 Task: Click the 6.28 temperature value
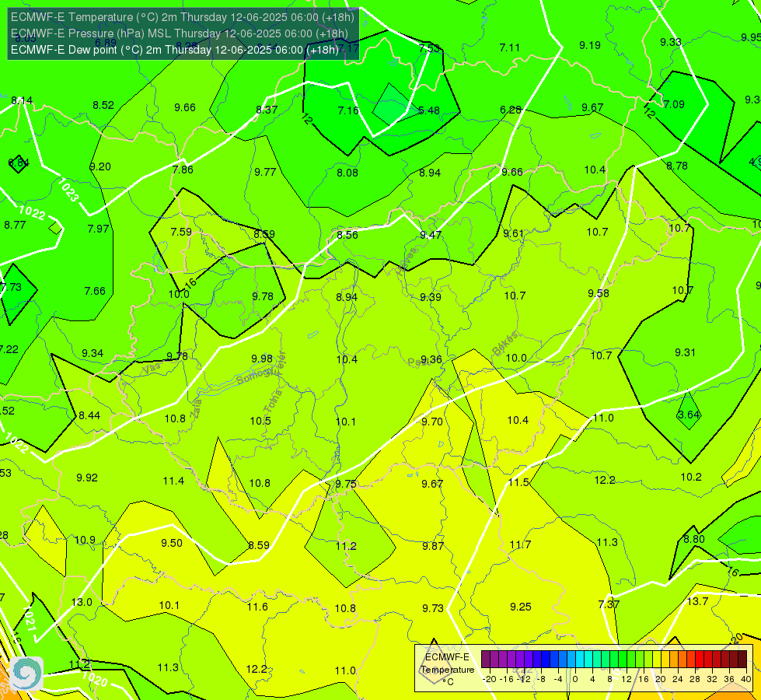click(x=511, y=110)
